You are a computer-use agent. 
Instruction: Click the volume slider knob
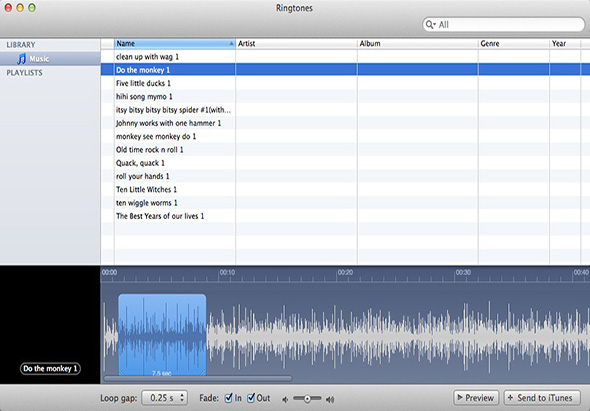click(x=307, y=399)
